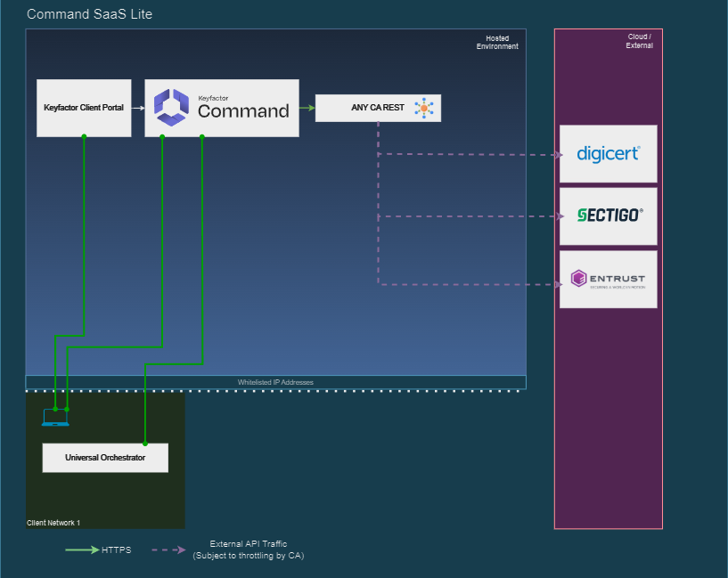Image resolution: width=728 pixels, height=578 pixels.
Task: Click the Hosted Environment label
Action: point(496,43)
